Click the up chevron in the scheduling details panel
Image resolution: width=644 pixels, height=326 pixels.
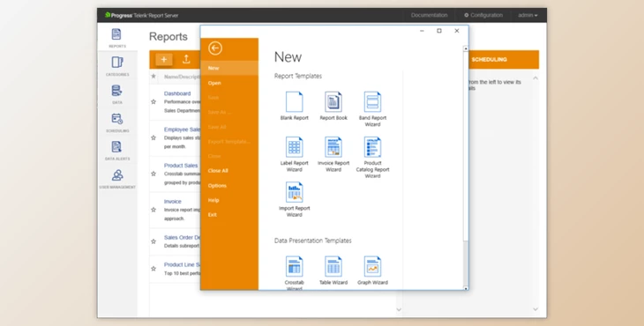click(535, 78)
